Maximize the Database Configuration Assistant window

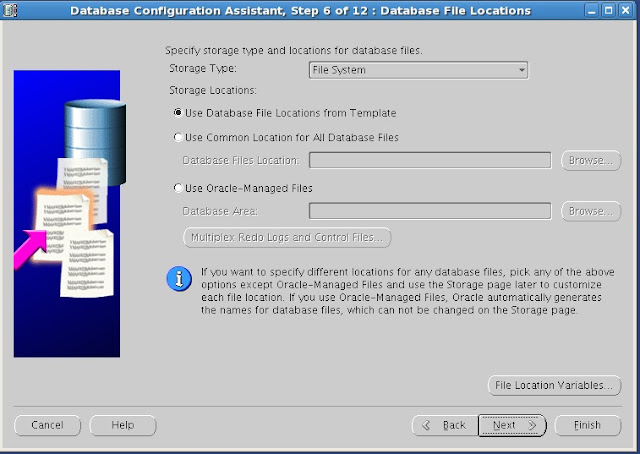click(609, 10)
